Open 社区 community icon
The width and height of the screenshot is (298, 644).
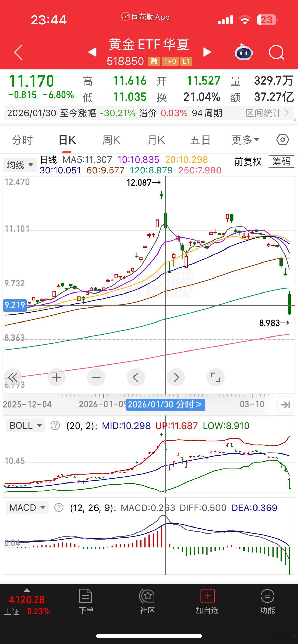pyautogui.click(x=147, y=596)
